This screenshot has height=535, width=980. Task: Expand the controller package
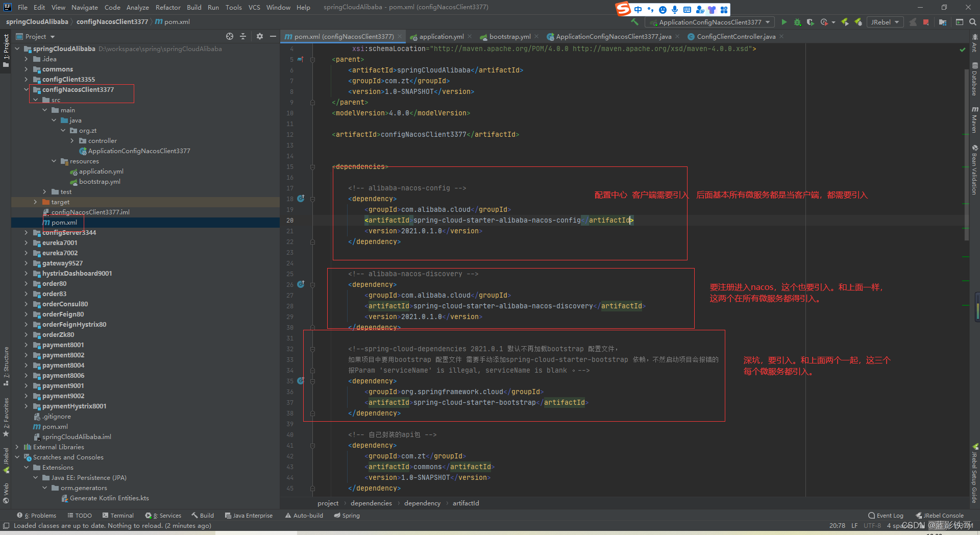(x=72, y=140)
